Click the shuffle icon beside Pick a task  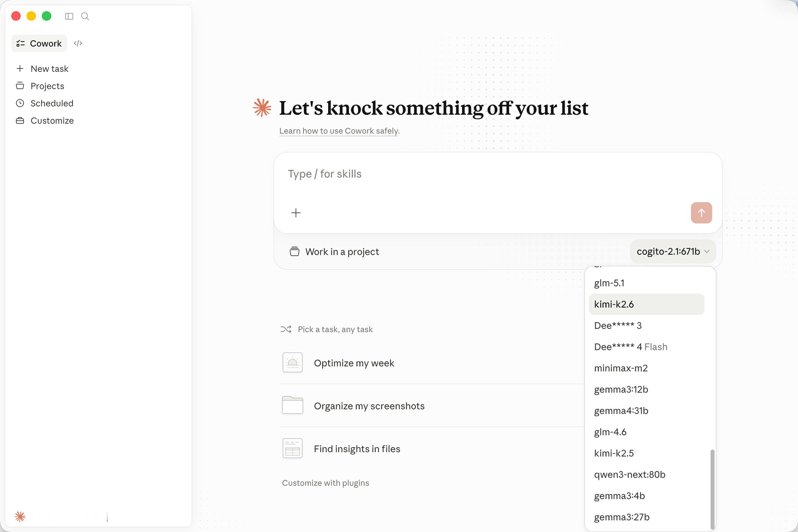click(x=286, y=329)
